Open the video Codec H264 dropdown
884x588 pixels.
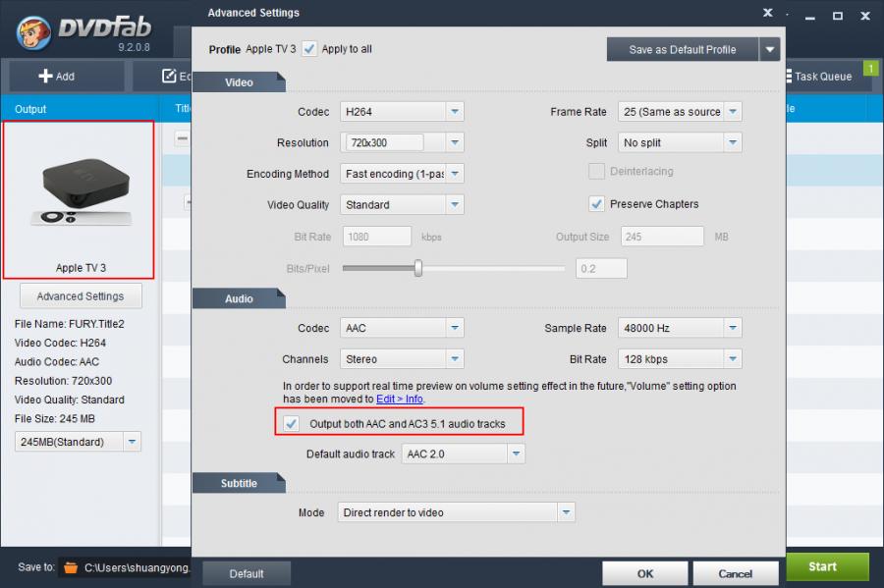click(454, 112)
